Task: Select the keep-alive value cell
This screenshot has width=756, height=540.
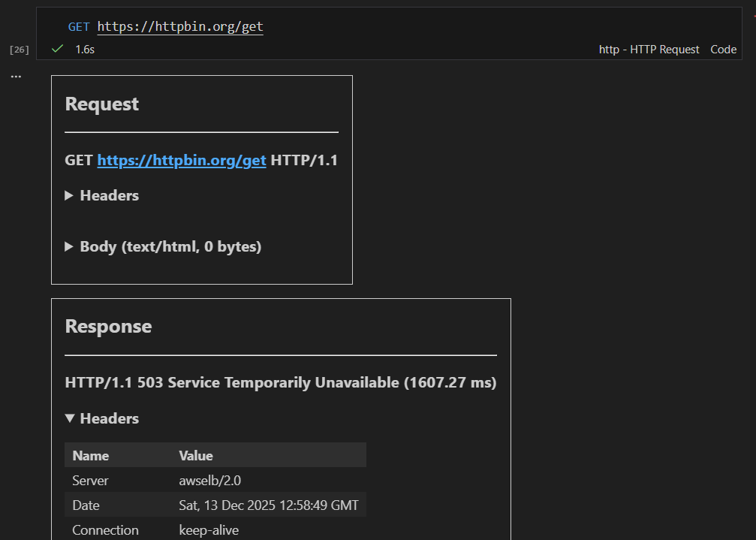Action: pos(209,530)
